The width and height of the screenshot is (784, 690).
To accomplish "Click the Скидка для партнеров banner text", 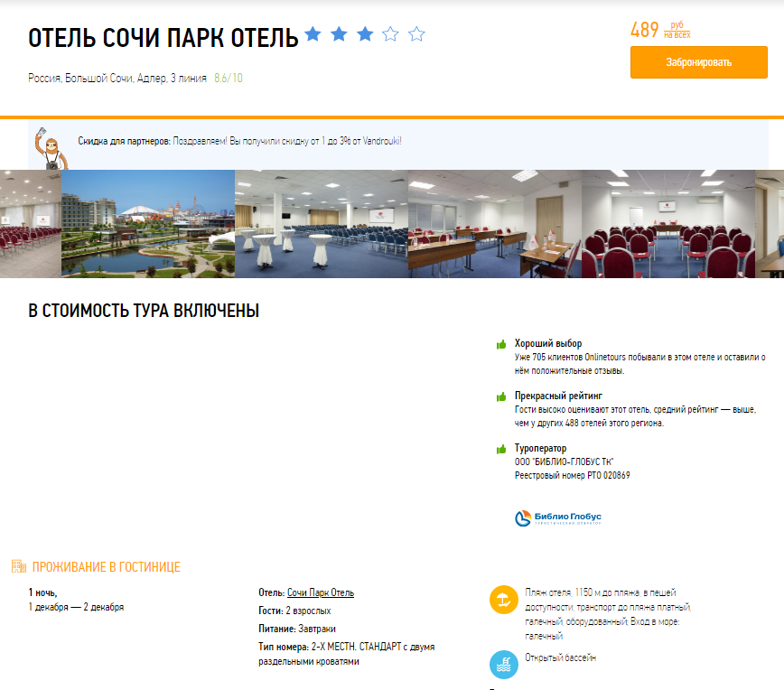I will (239, 141).
